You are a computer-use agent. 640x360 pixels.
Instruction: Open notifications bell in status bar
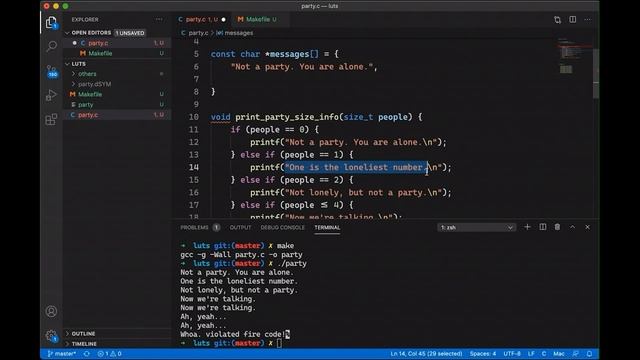(x=589, y=354)
